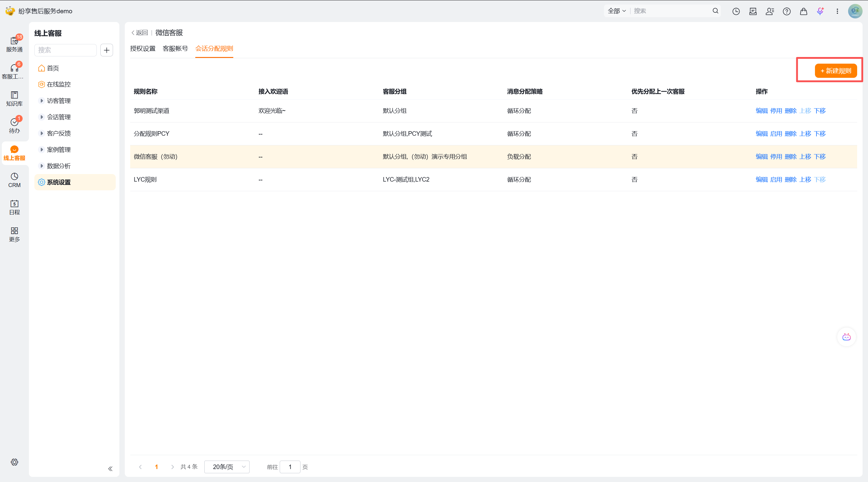Edit the 分配规则PCY rule
868x482 pixels.
coord(761,134)
